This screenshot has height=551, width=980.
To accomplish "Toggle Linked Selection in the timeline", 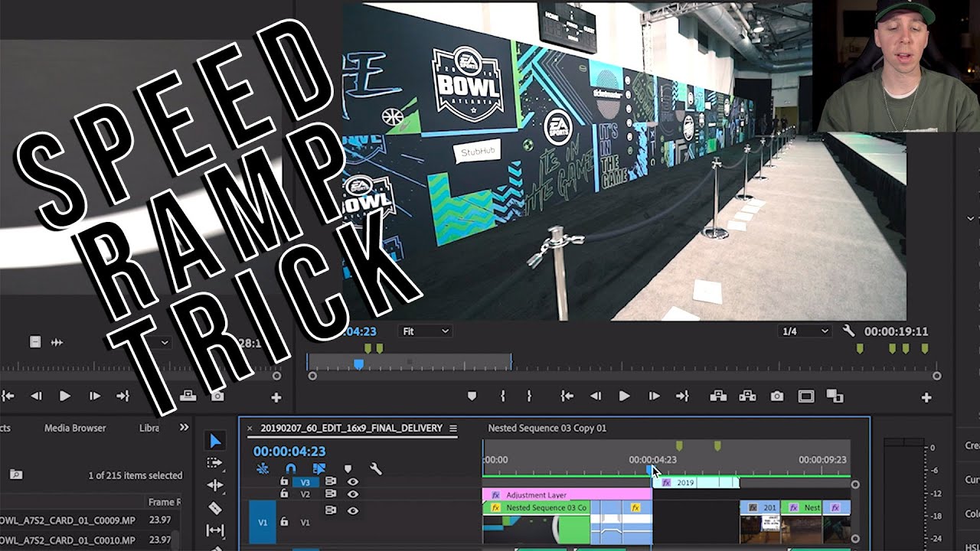I will (x=319, y=469).
